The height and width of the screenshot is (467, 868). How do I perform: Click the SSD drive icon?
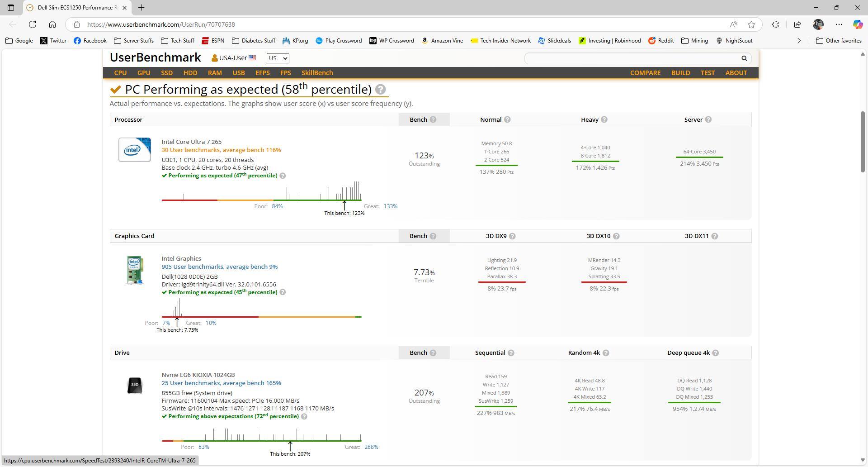134,386
